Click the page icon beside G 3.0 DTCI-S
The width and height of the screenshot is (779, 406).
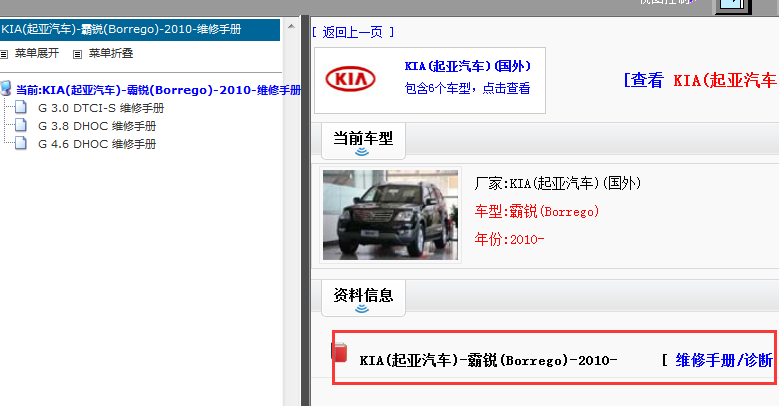coord(21,107)
